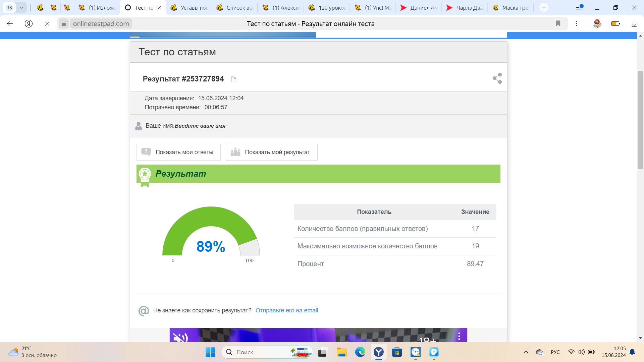Open video ad three-dot options
The width and height of the screenshot is (644, 362).
click(459, 336)
